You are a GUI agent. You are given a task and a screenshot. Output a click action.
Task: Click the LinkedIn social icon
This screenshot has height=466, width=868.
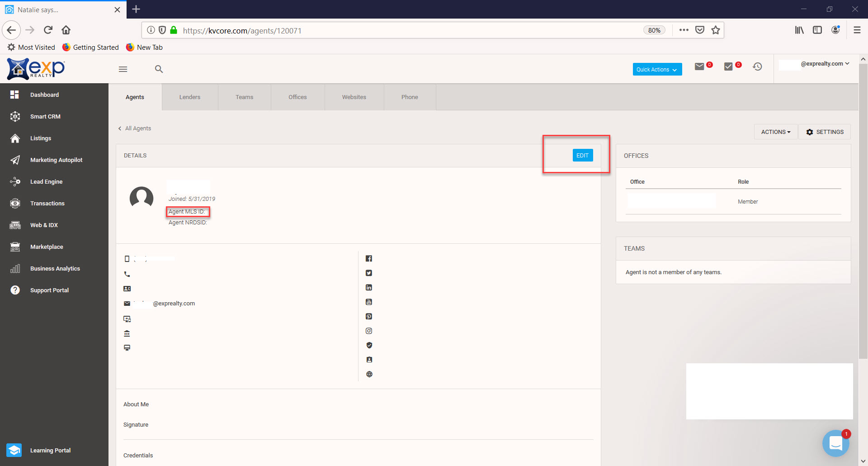[369, 287]
